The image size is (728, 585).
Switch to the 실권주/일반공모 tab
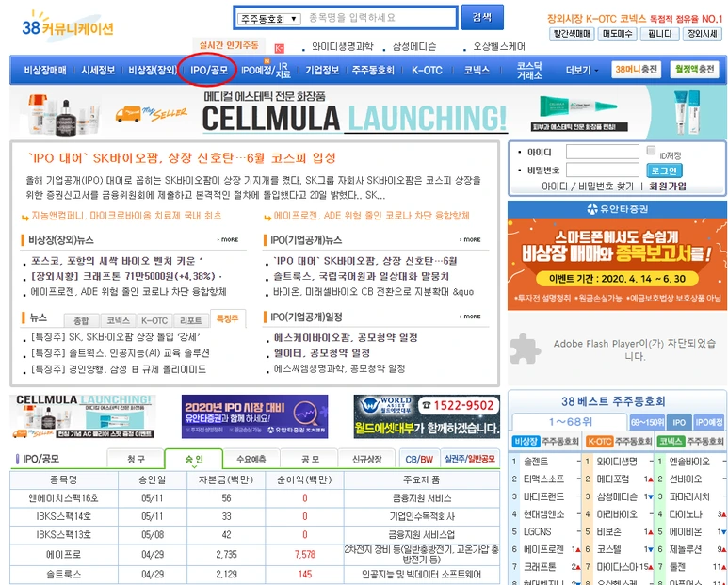point(469,459)
